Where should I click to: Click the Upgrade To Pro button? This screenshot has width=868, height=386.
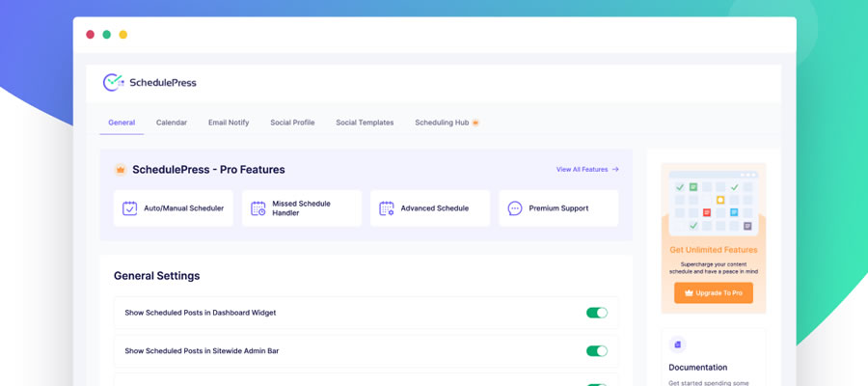pos(714,293)
